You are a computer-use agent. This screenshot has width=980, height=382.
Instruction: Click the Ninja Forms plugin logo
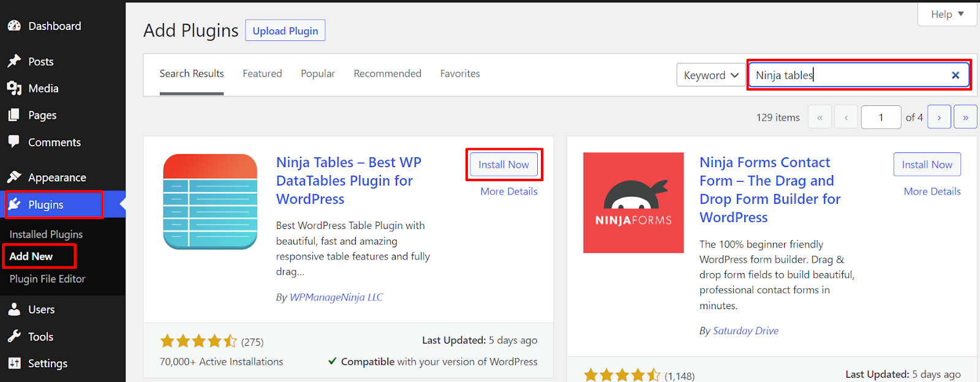pyautogui.click(x=633, y=203)
